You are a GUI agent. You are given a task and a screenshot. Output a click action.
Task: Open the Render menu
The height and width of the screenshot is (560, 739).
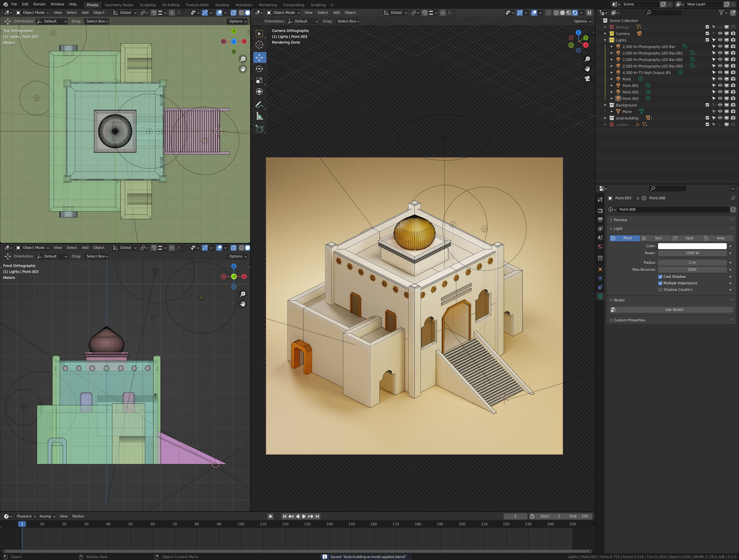[39, 5]
